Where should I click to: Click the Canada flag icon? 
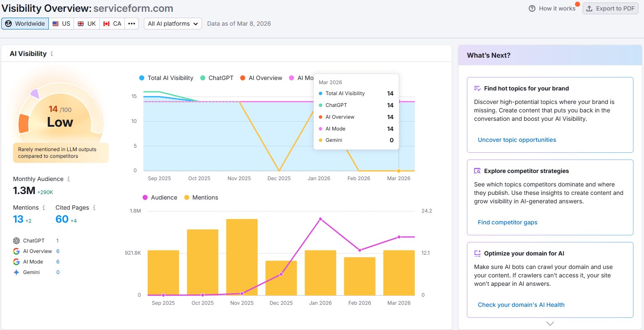(x=106, y=24)
